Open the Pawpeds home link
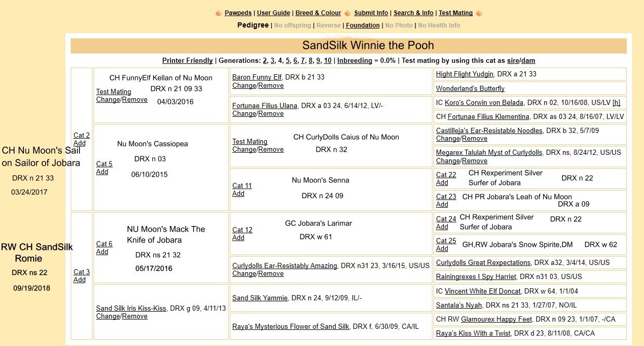Image resolution: width=644 pixels, height=346 pixels. 239,13
